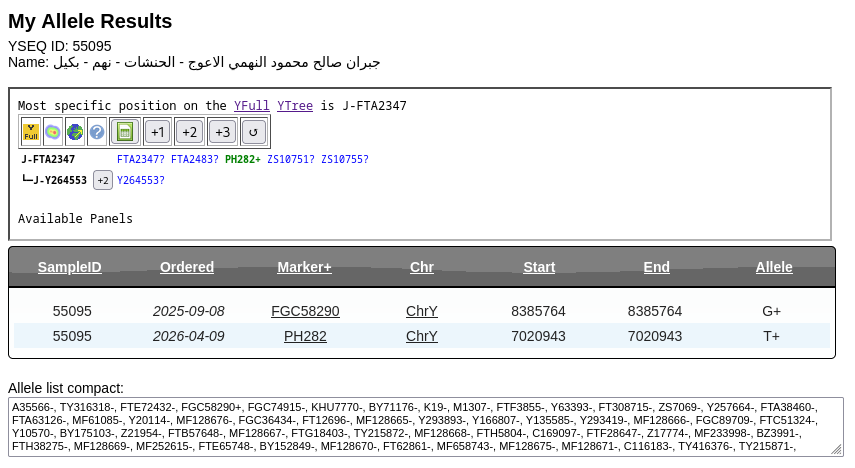
Task: Open the YTree link
Action: coord(294,105)
